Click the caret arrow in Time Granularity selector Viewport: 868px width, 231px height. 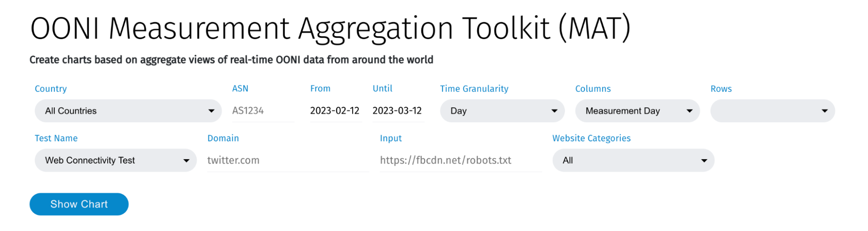pos(554,111)
